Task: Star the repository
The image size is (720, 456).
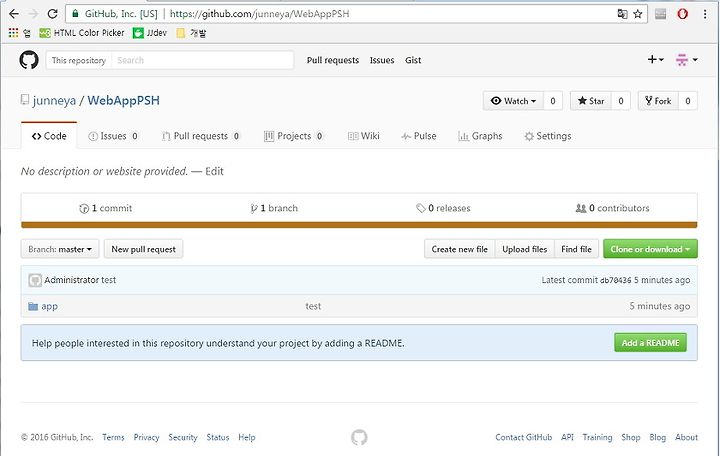Action: coord(591,101)
